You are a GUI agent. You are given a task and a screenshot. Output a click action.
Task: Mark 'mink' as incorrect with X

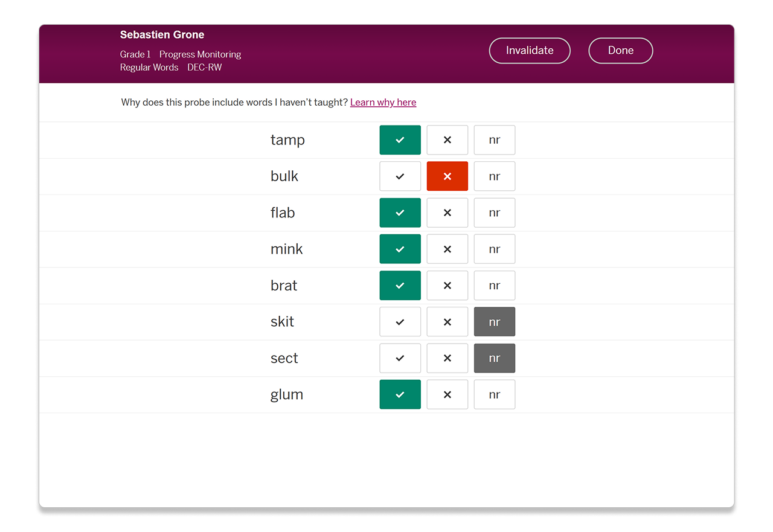(x=447, y=249)
